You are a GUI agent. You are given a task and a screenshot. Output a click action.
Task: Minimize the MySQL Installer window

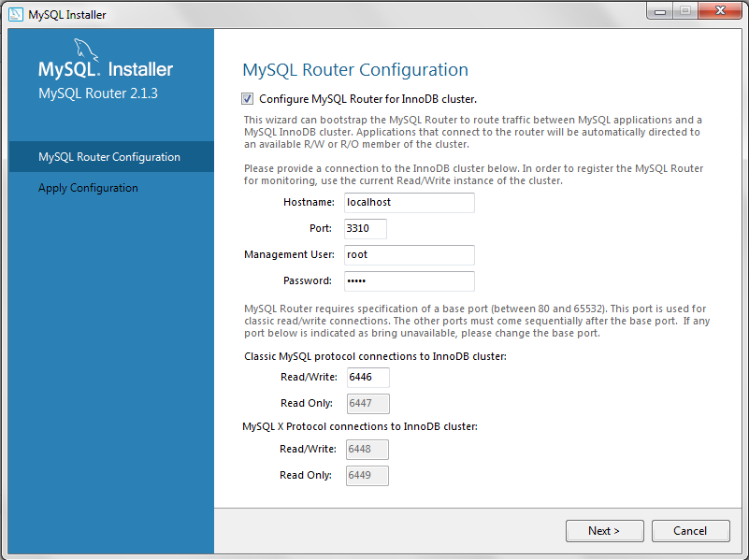(661, 12)
